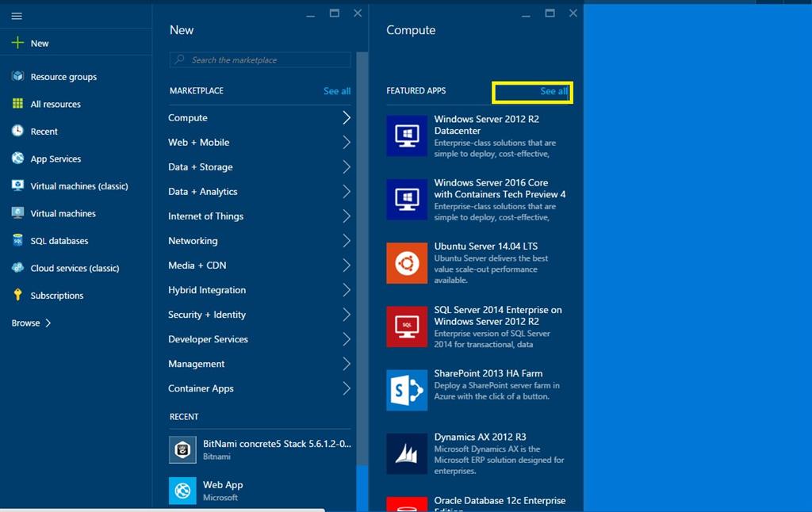The height and width of the screenshot is (512, 812).
Task: Click the SharePoint 2013 HA Farm icon
Action: click(x=407, y=391)
